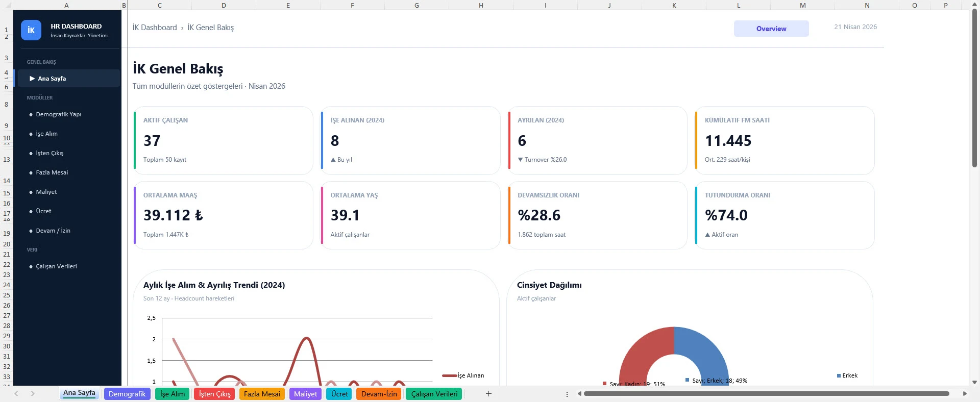Click the previous sheet arrow icon
Viewport: 980px width, 402px height.
(x=16, y=393)
